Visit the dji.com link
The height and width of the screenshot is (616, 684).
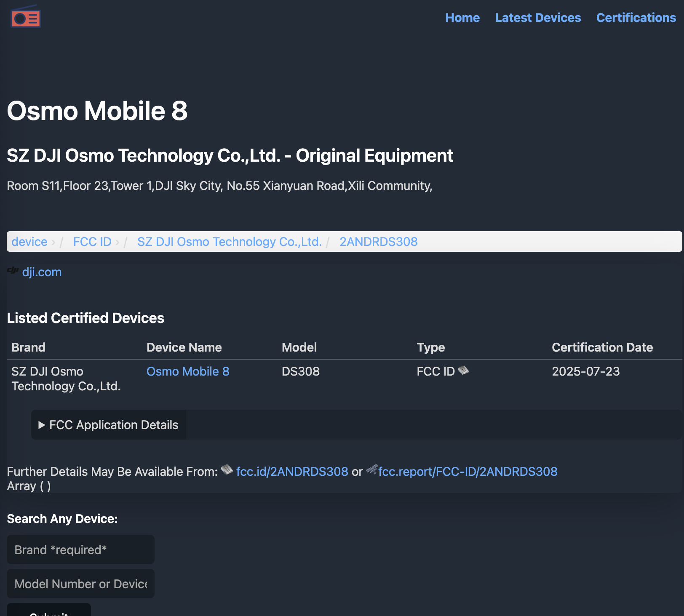pos(42,272)
